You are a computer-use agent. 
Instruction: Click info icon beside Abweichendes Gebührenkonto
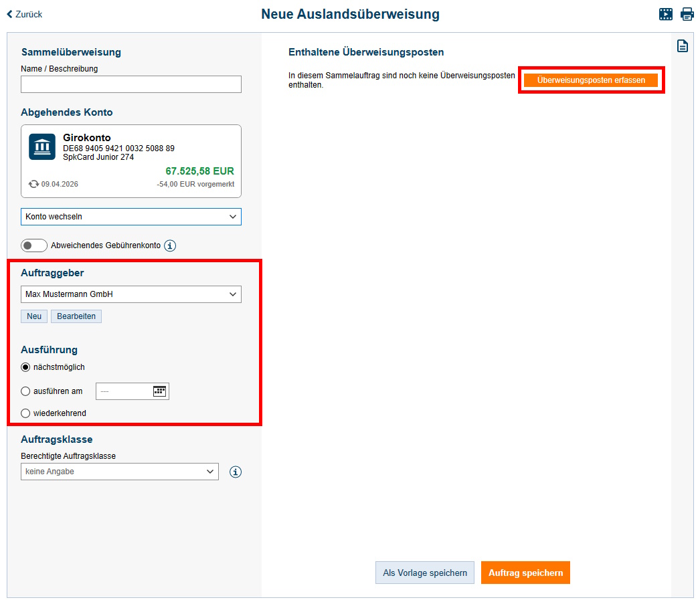click(x=170, y=245)
